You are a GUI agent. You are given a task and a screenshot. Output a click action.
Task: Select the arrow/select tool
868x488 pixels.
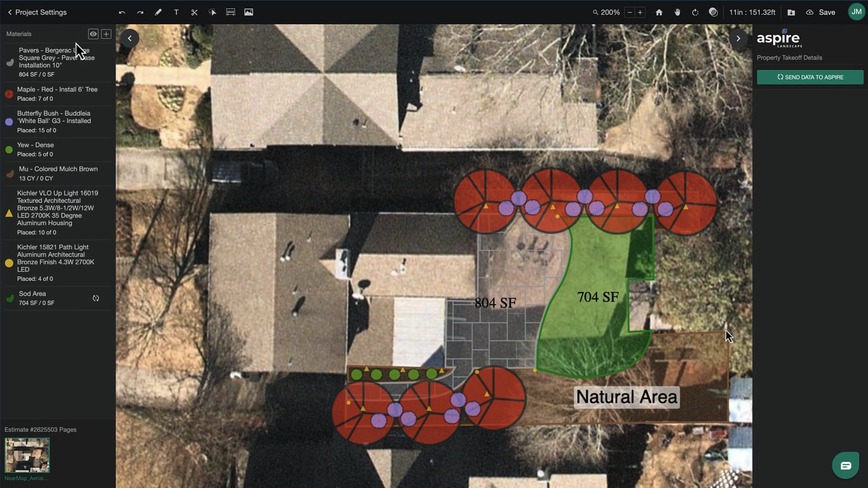coord(213,12)
